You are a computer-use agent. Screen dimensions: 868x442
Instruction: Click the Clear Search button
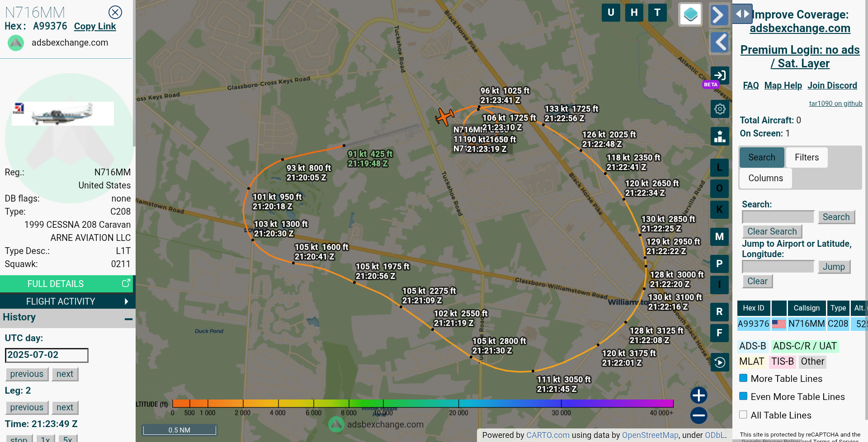(x=772, y=231)
